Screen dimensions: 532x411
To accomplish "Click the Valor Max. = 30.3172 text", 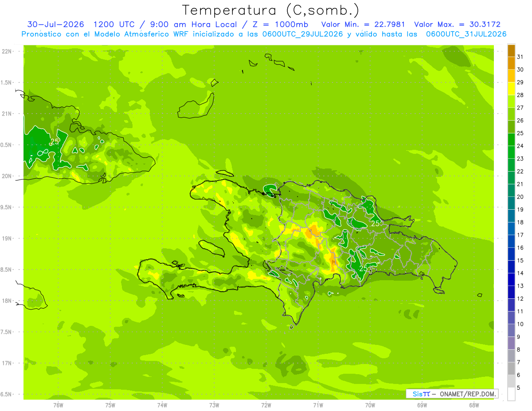I will pos(457,24).
